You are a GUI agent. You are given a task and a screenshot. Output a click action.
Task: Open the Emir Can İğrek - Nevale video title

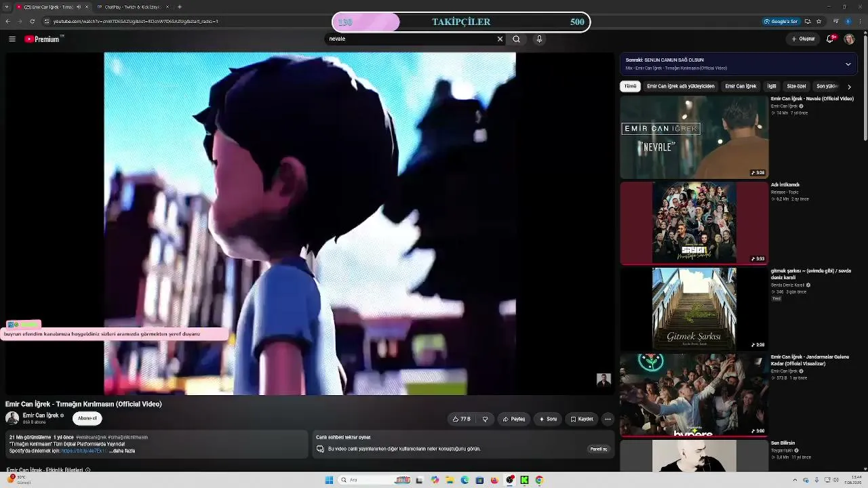tap(812, 99)
